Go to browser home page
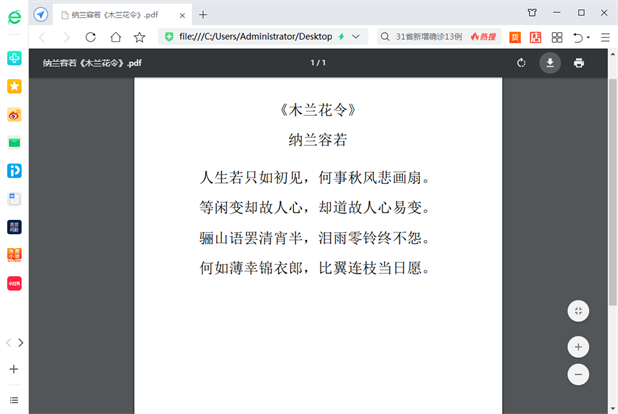The height and width of the screenshot is (414, 618). pos(116,37)
